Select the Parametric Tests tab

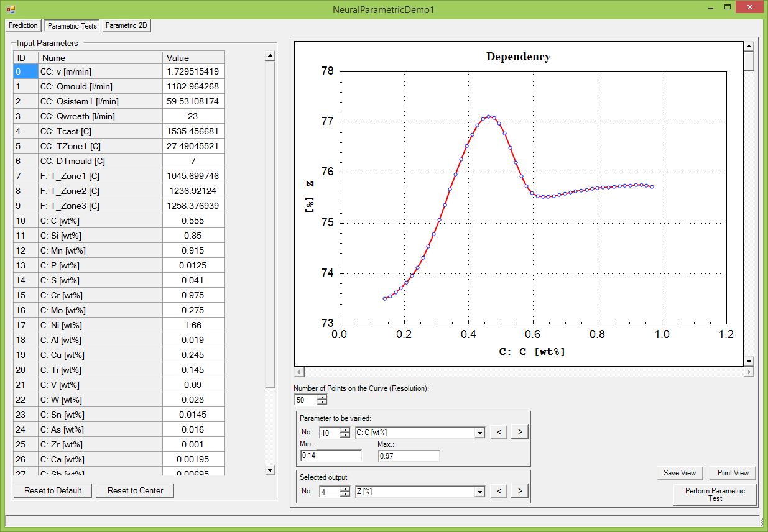click(x=71, y=25)
